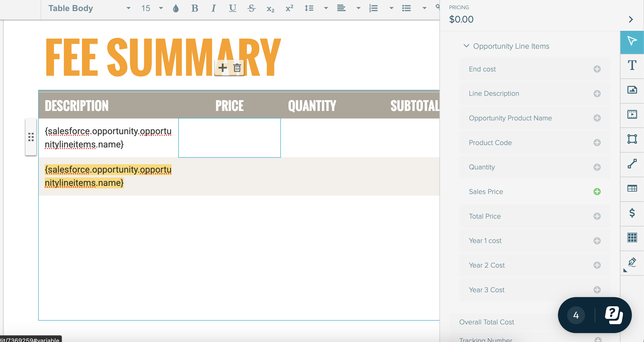Click the Overall Total Cost variable
Screen dimensions: 644x342
pyautogui.click(x=487, y=322)
